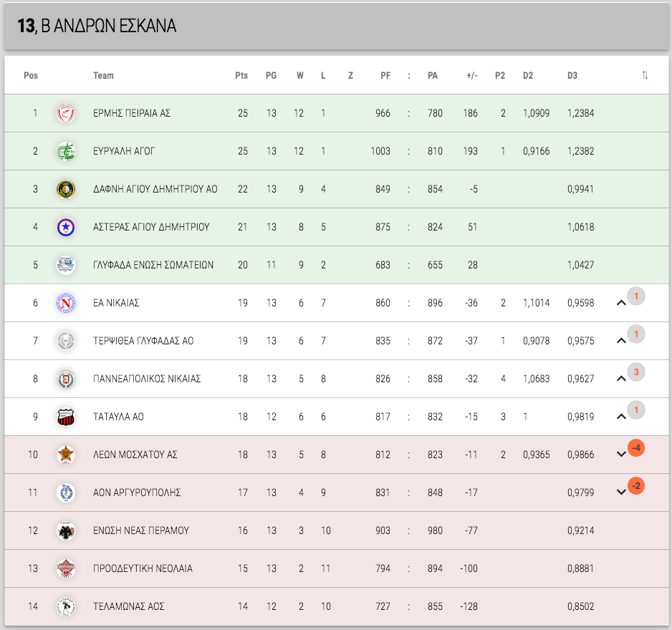Click the Team column header
The height and width of the screenshot is (630, 672).
103,75
